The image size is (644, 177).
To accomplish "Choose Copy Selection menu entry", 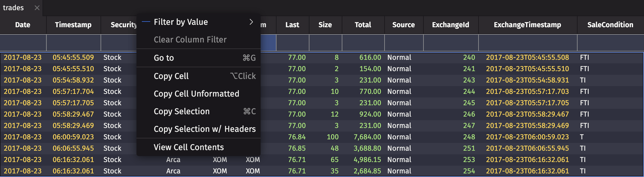I will 182,111.
